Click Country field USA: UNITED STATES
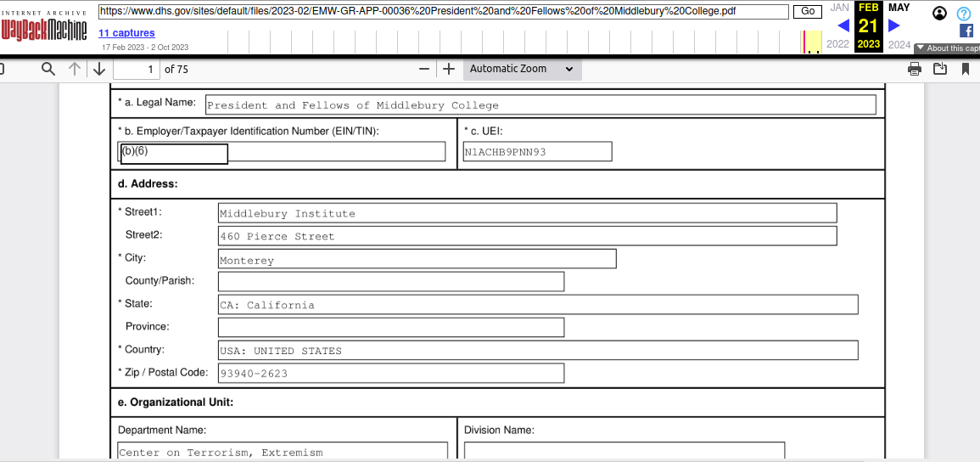Screen dimensions: 980x462 (538, 350)
